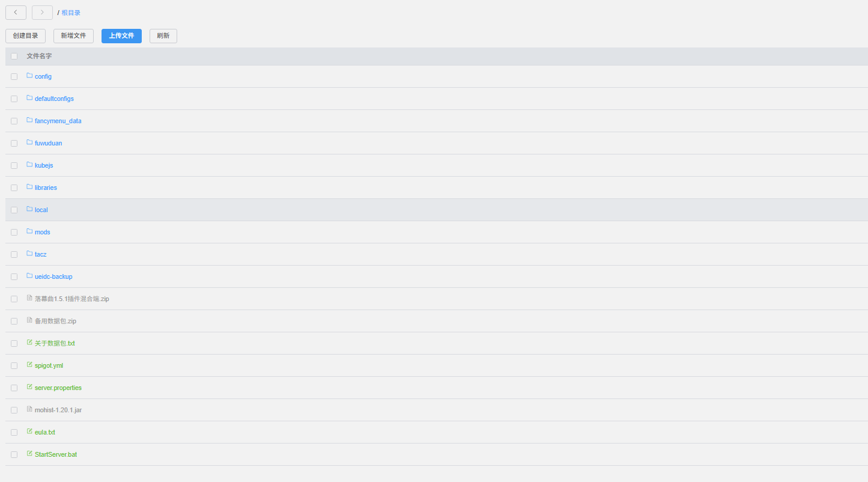
Task: Click the folder icon beside ueidc-backup
Action: tap(29, 276)
